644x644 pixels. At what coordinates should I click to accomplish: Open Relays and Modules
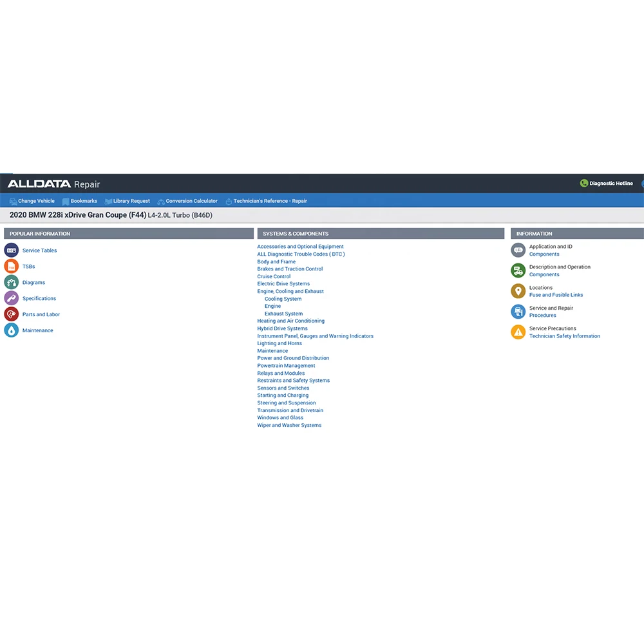[x=281, y=373]
